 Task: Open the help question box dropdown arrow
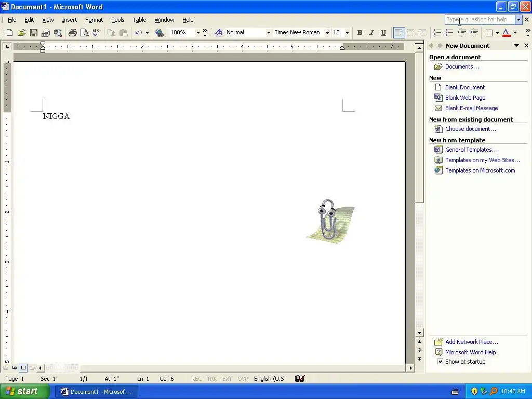518,20
